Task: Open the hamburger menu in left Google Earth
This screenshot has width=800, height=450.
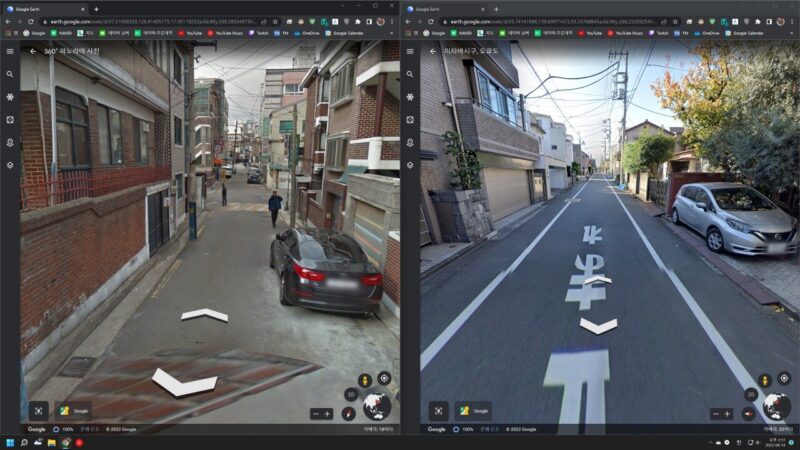Action: point(10,51)
